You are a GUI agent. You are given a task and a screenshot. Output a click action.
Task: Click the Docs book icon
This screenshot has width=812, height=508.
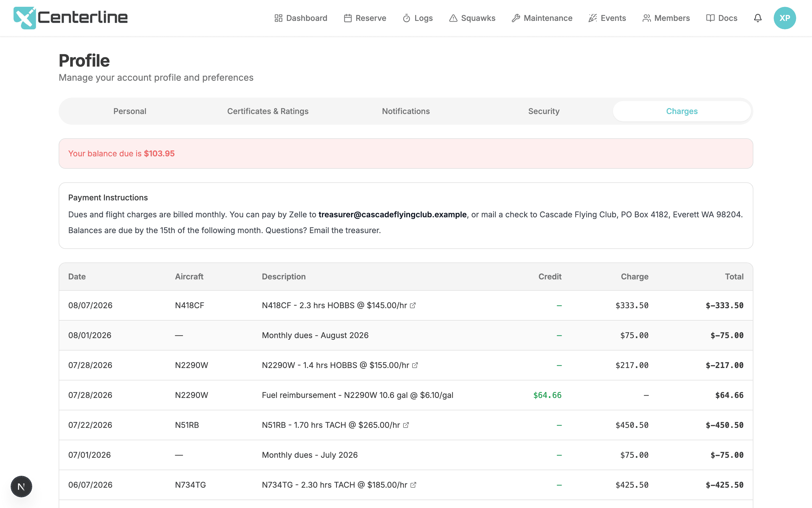coord(710,18)
